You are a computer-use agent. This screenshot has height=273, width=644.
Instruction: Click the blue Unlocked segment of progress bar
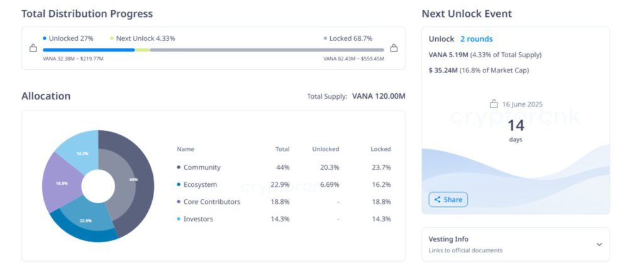pos(88,50)
